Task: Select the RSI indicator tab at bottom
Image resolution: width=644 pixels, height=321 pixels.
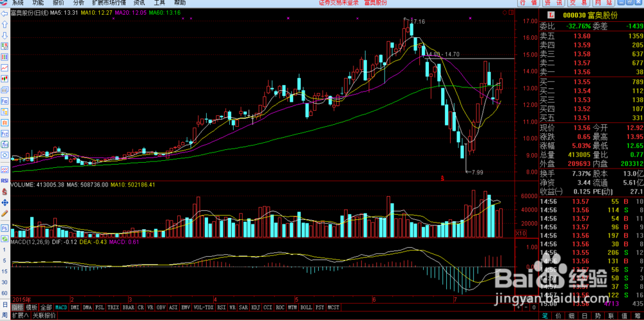Action: tap(222, 307)
